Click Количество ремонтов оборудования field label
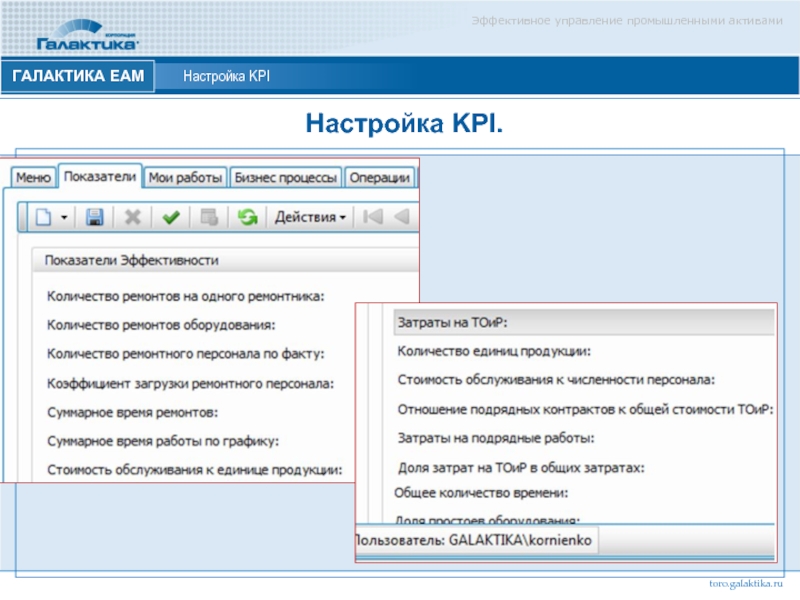 [x=161, y=325]
